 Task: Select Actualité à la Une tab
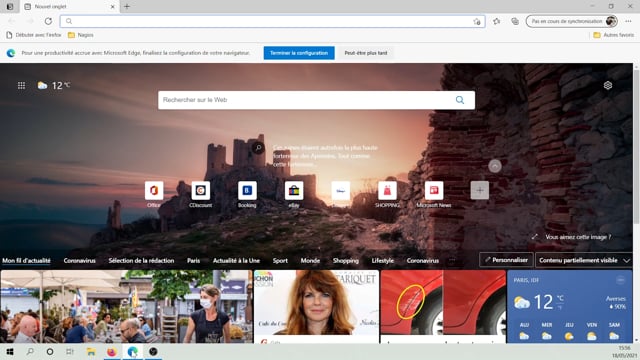point(236,260)
